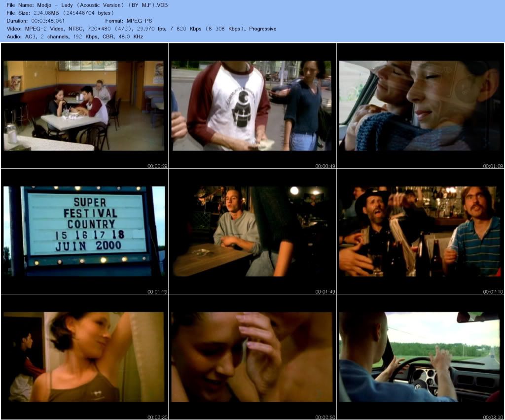Select the 00:01:09 timestamp

click(493, 166)
